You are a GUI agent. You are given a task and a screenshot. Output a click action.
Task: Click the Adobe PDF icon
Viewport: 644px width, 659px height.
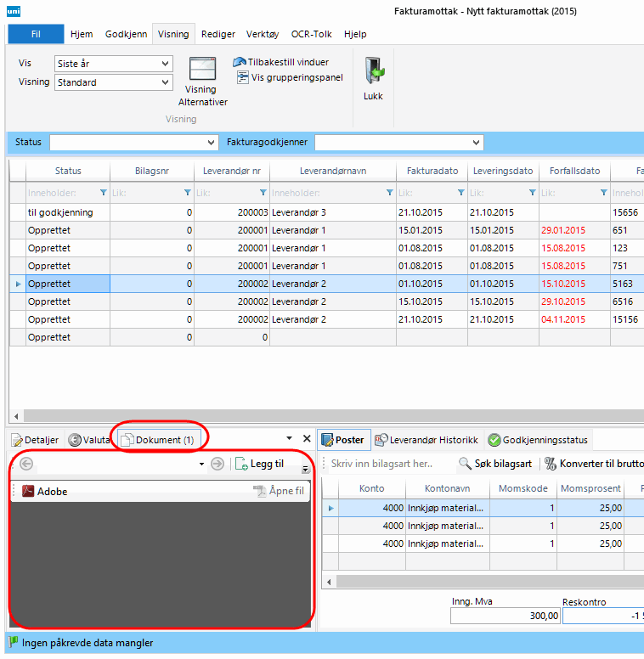pyautogui.click(x=28, y=491)
